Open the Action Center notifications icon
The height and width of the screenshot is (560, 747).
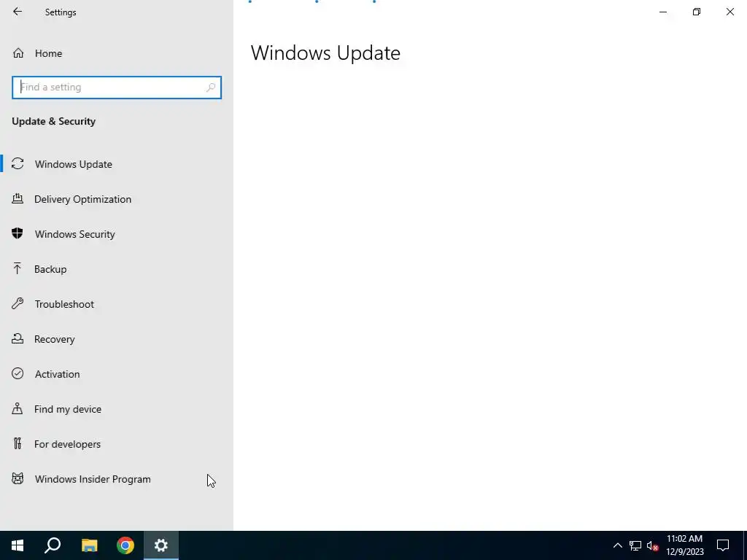tap(723, 545)
